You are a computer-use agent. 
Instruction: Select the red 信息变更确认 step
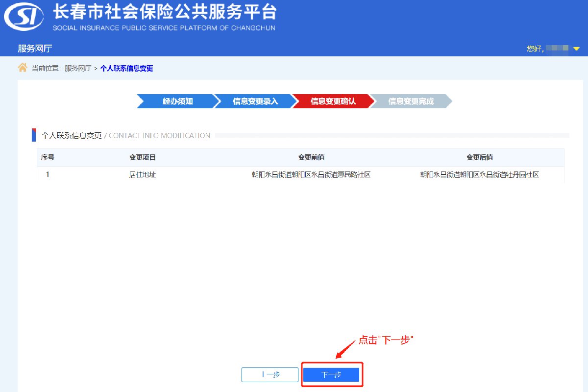pyautogui.click(x=333, y=101)
